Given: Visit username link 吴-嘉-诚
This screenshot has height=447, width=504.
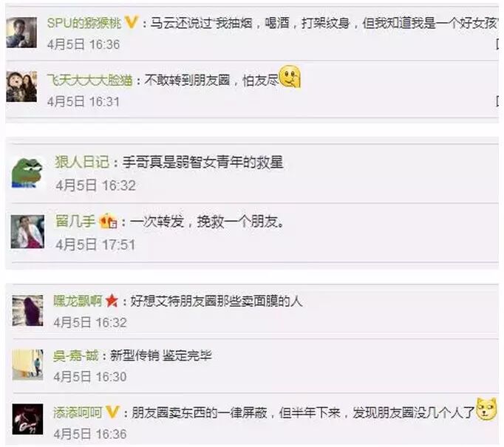Looking at the screenshot, I should [x=76, y=355].
